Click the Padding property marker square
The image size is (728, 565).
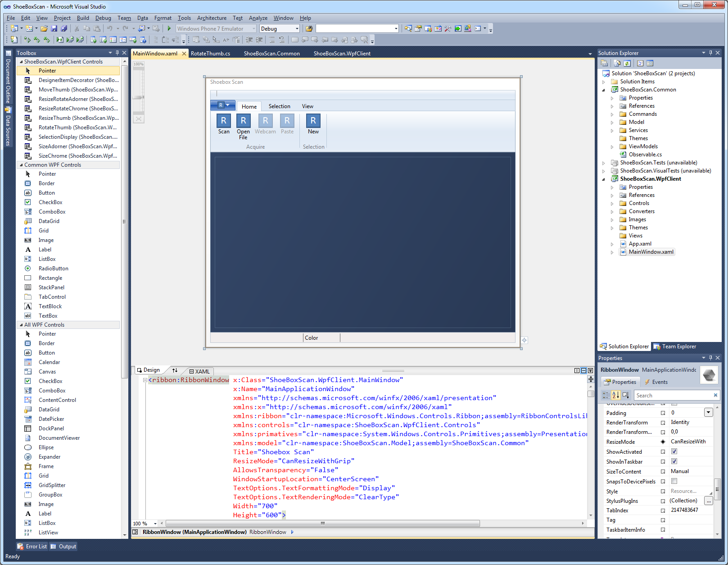663,413
